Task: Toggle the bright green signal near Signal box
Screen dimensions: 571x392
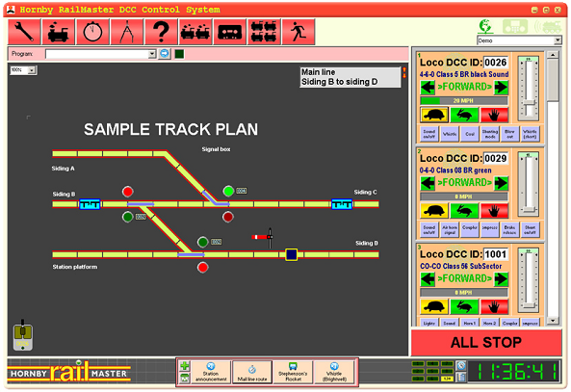Action: coord(228,191)
